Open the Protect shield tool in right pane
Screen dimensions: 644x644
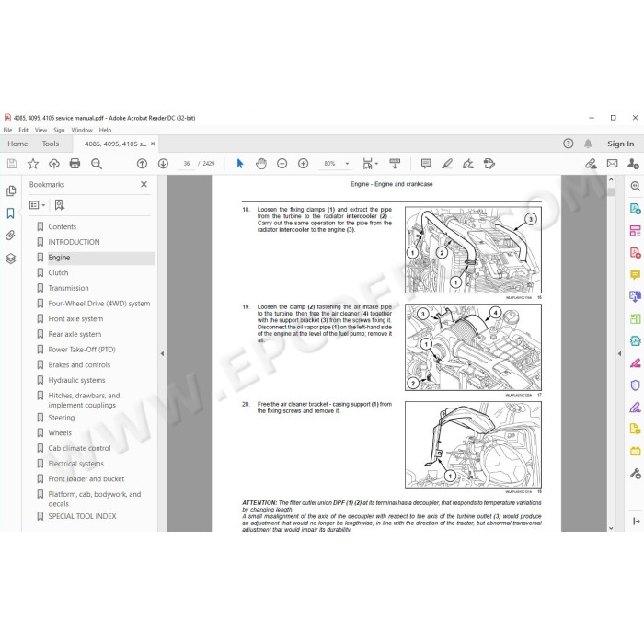pos(635,385)
